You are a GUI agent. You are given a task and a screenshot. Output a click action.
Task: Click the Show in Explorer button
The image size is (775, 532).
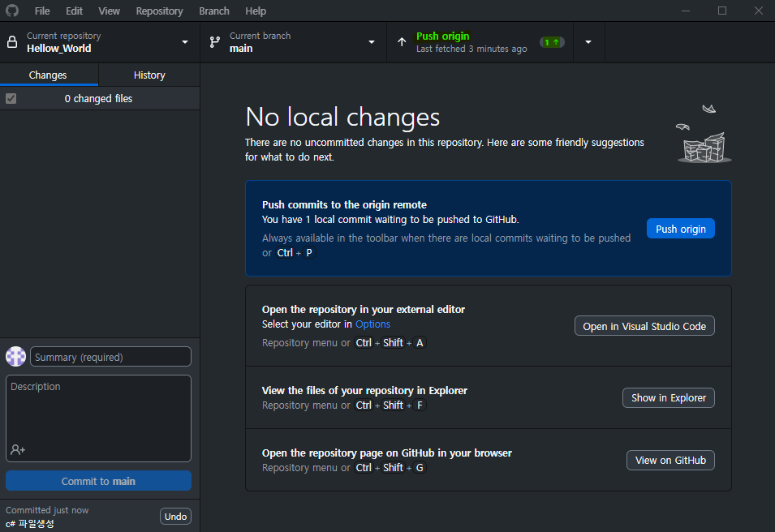(668, 397)
